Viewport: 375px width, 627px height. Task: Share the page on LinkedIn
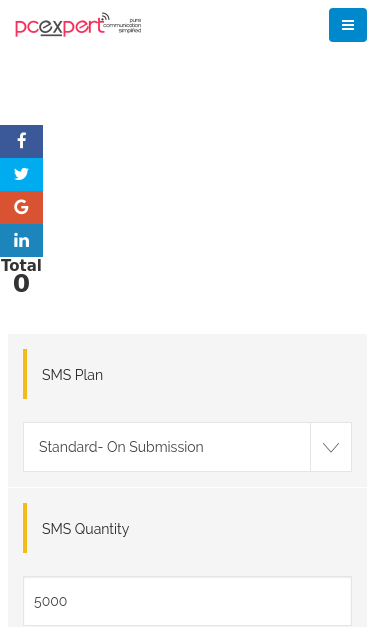coord(21,240)
